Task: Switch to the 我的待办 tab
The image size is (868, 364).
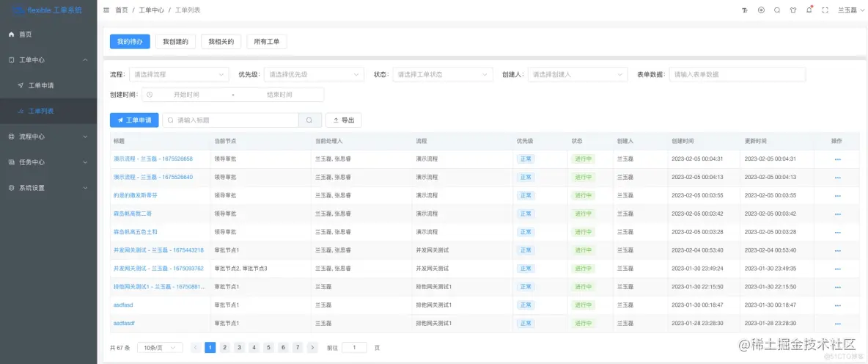Action: (x=130, y=42)
